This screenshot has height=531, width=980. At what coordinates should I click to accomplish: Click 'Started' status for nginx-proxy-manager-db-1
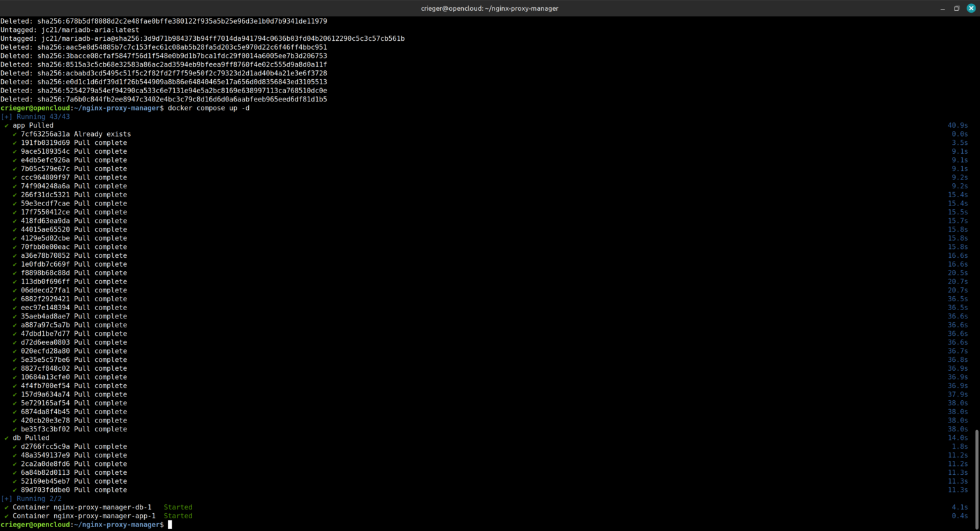(x=178, y=507)
